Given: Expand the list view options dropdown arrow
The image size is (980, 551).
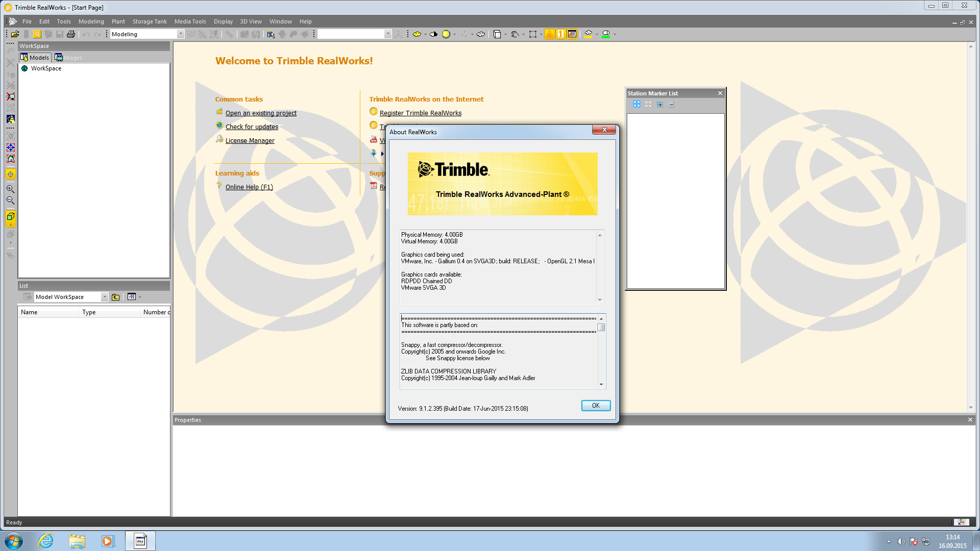Looking at the screenshot, I should pyautogui.click(x=140, y=297).
